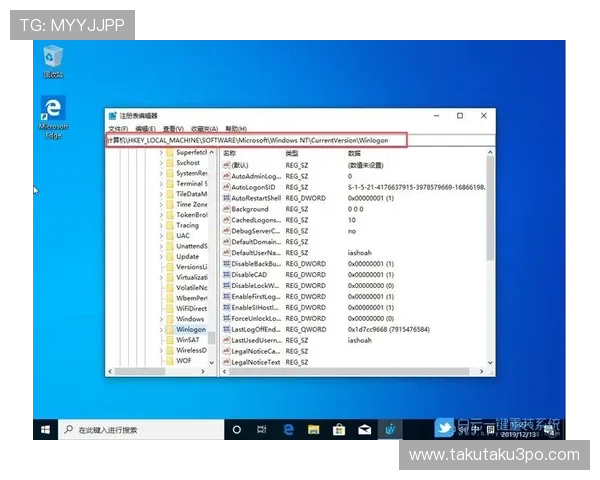Viewport: 600px width, 480px height.
Task: Expand the Tracing key node
Action: [x=161, y=225]
